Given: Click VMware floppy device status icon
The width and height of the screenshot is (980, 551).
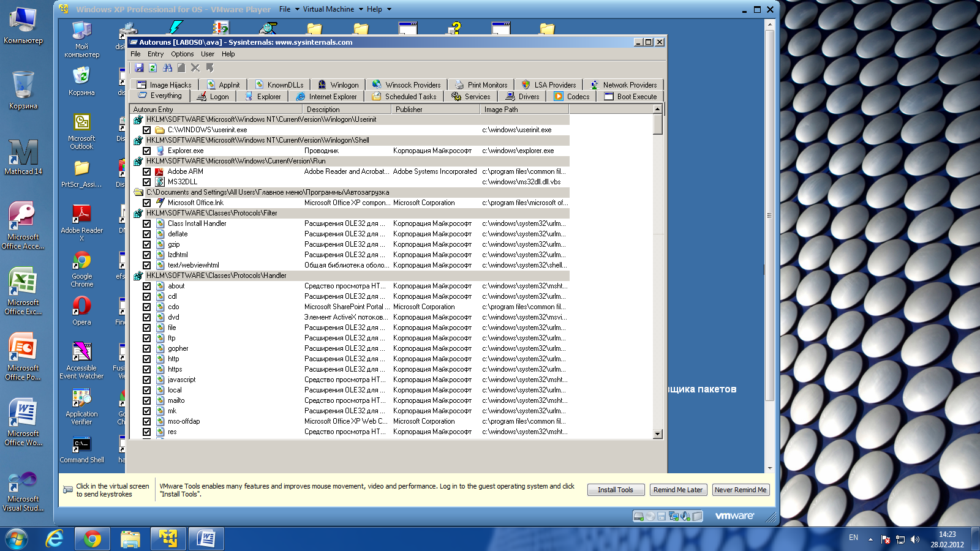Looking at the screenshot, I should (x=661, y=516).
